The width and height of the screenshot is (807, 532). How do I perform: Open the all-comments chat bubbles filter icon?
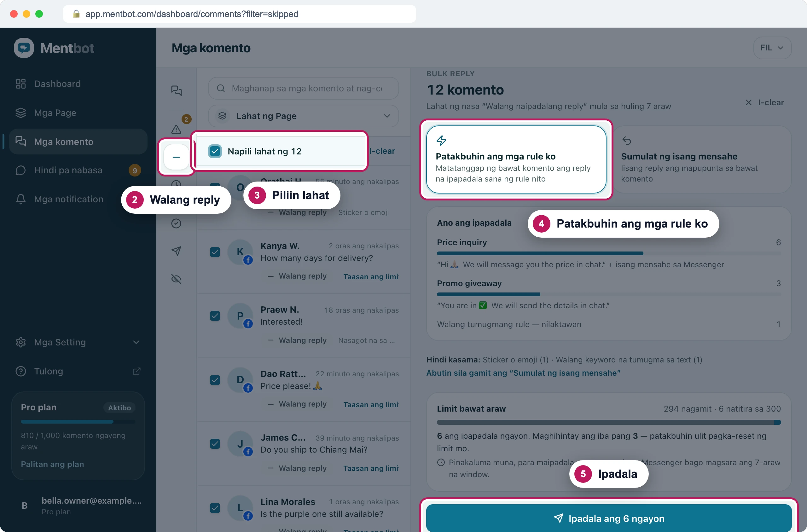[x=176, y=90]
